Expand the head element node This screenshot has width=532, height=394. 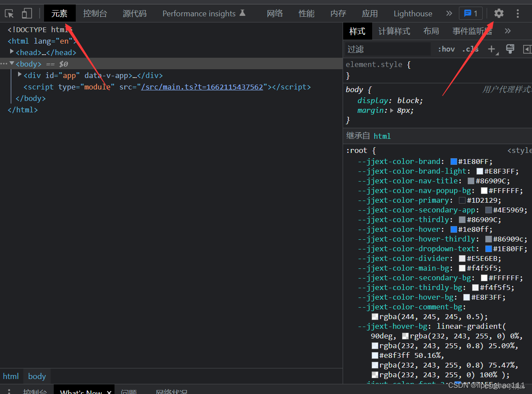12,52
